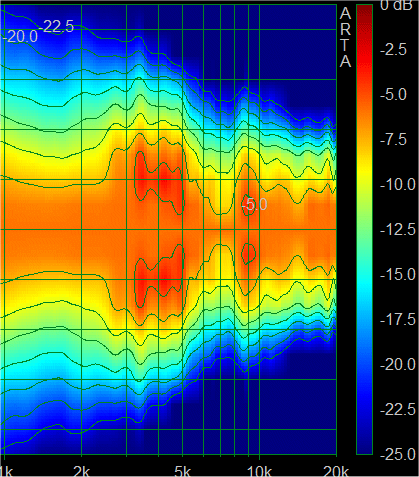
Task: Click the 20k frequency axis label
Action: click(336, 471)
